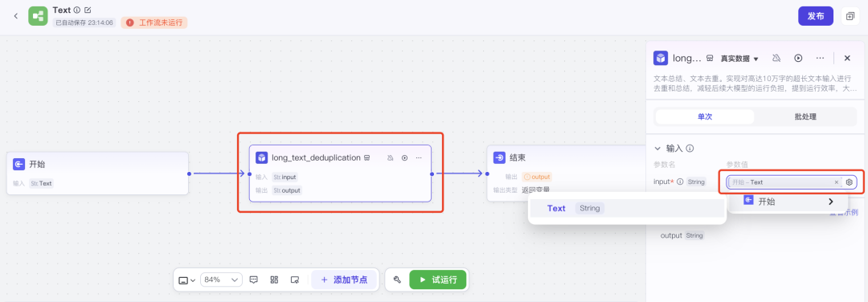Viewport: 868px width, 302px height.
Task: Click the chevron right of 开始 entry
Action: [831, 202]
